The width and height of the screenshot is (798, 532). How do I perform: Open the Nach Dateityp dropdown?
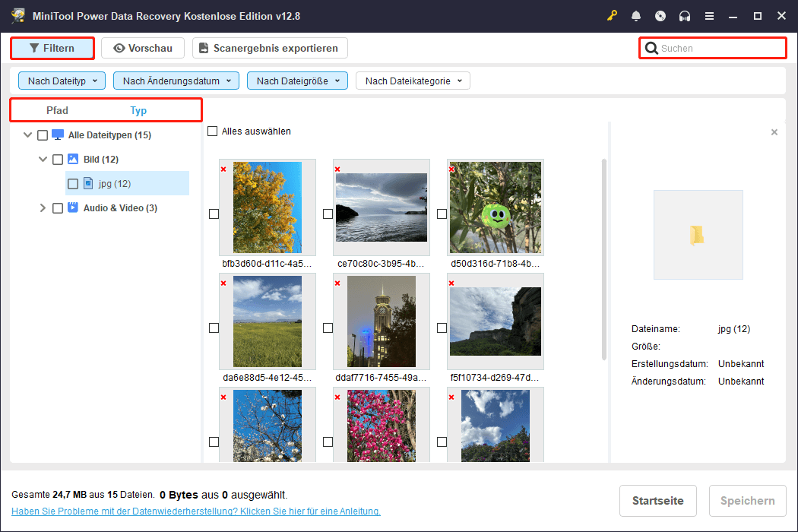pyautogui.click(x=62, y=81)
